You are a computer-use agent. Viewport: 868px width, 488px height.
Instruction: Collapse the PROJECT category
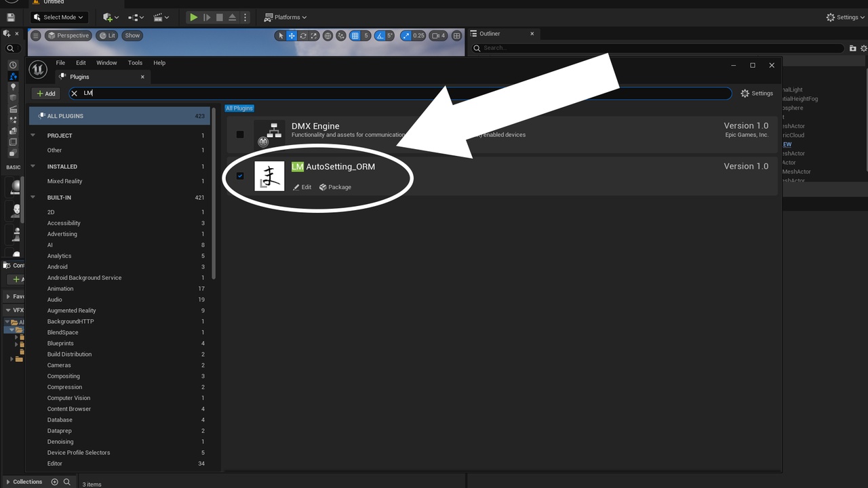click(x=33, y=136)
